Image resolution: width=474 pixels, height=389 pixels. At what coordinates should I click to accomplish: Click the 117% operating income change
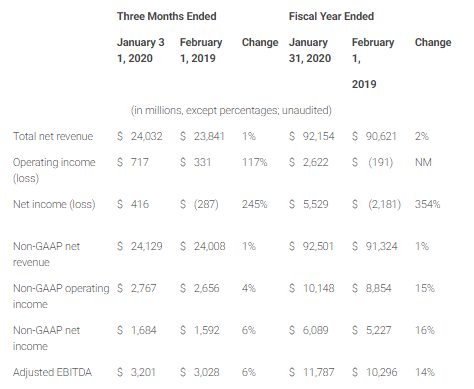[254, 162]
